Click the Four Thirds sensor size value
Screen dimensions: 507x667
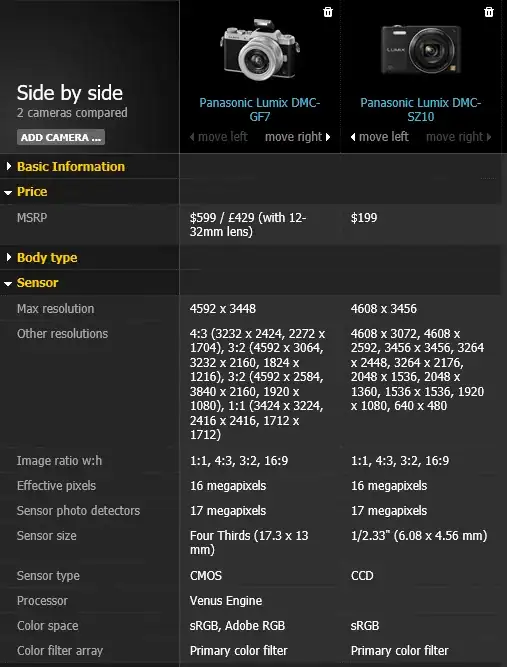tap(249, 542)
